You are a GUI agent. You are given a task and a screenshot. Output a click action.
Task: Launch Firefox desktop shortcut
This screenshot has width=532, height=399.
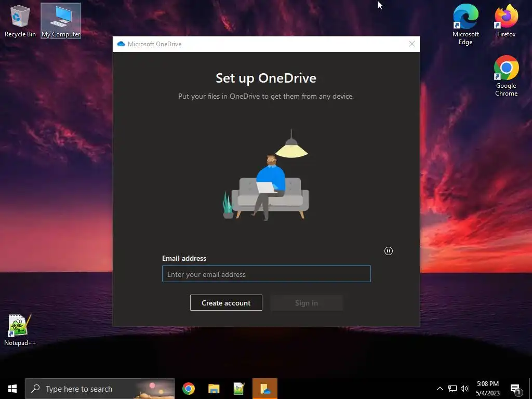pos(506,20)
